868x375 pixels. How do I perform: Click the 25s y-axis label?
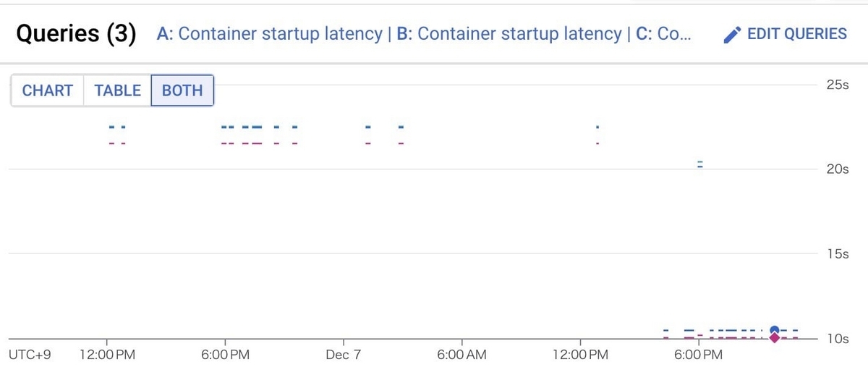click(x=837, y=85)
